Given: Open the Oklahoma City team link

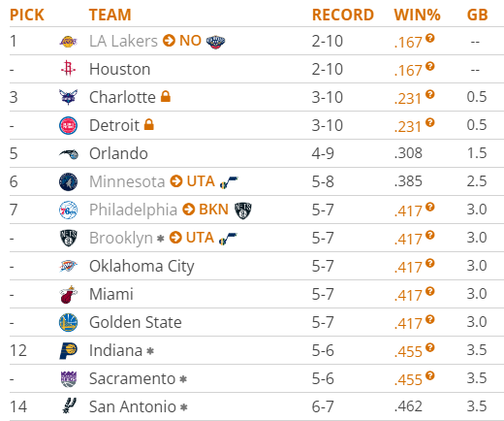Looking at the screenshot, I should (142, 267).
